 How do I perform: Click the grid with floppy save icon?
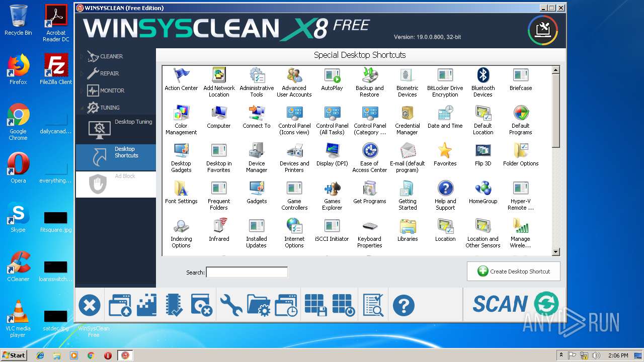click(316, 305)
